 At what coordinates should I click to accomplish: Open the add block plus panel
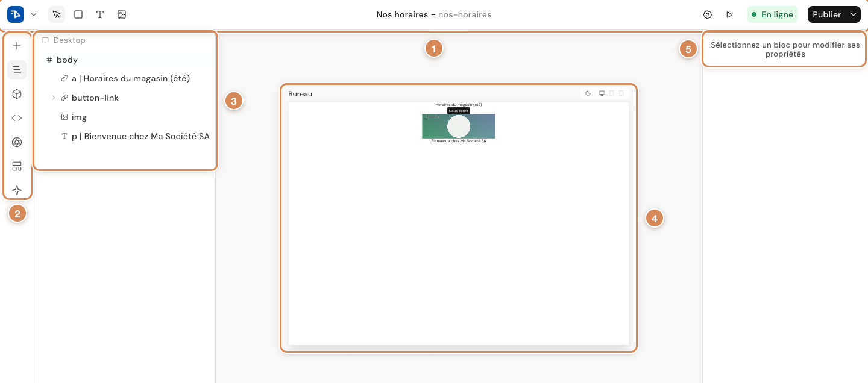17,46
